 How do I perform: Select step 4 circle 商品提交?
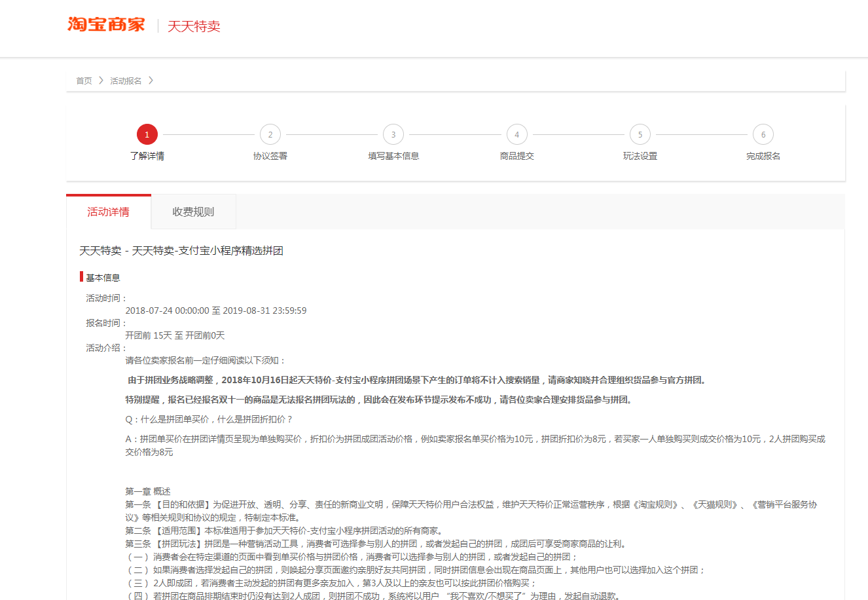pos(516,134)
